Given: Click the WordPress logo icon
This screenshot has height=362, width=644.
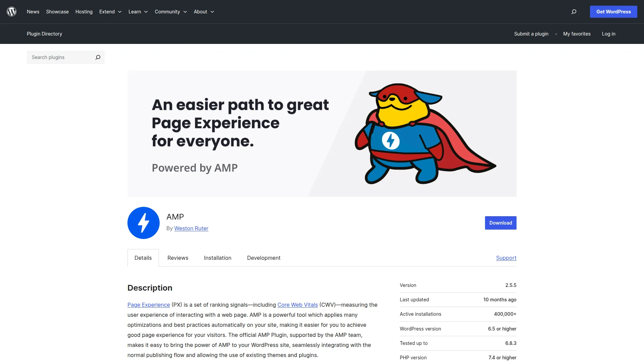Looking at the screenshot, I should 12,12.
